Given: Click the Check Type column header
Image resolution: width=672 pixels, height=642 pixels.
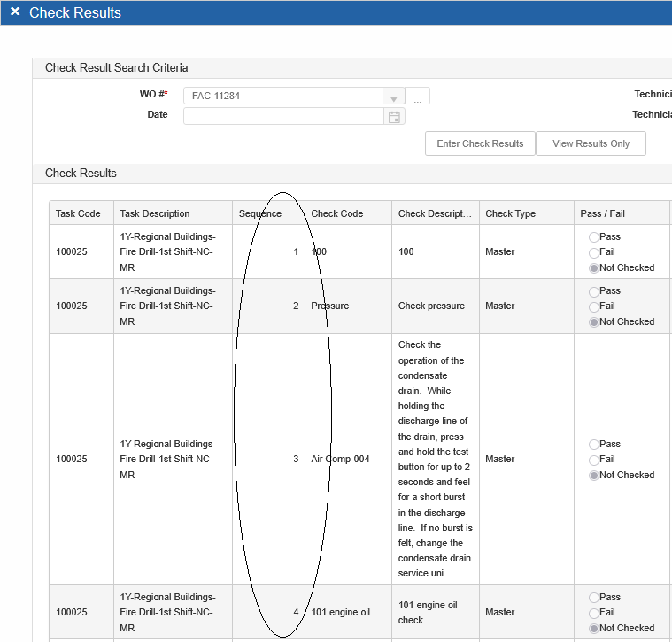Looking at the screenshot, I should (x=511, y=213).
